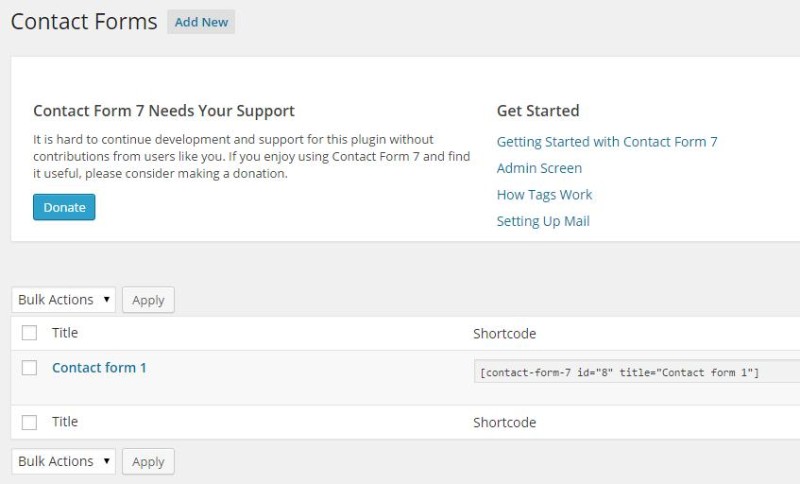Check the select-all checkbox in table footer
This screenshot has width=800, height=484.
pos(29,422)
